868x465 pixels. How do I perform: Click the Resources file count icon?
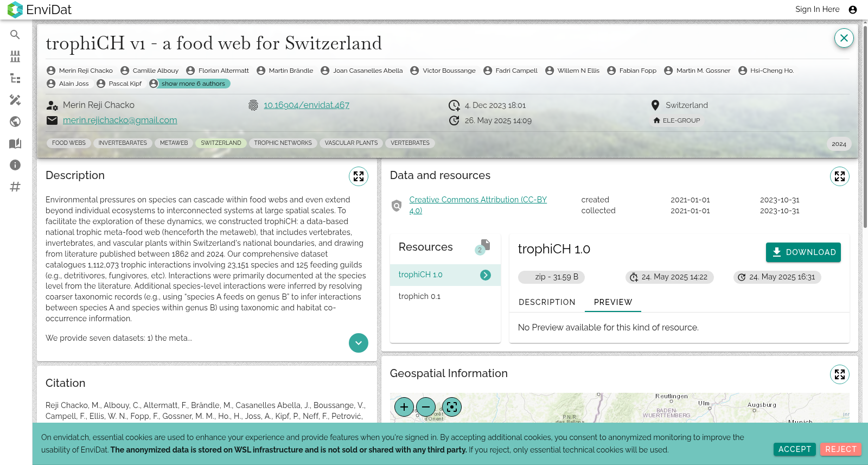pos(483,247)
